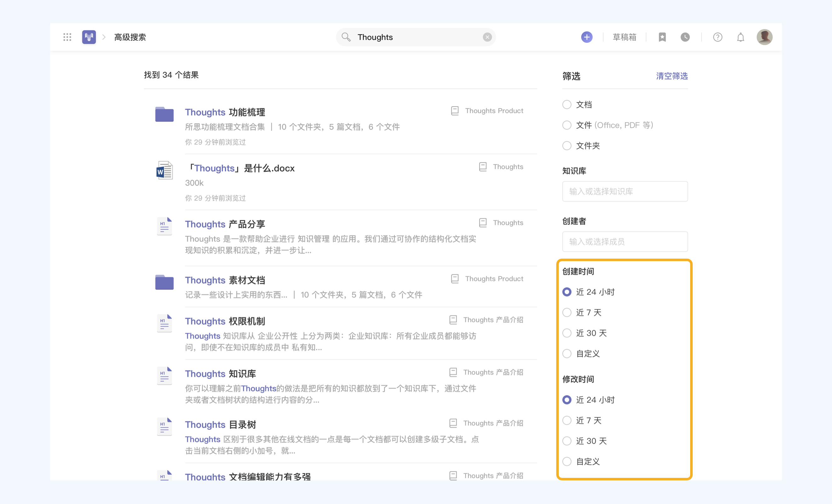Click the 高级搜索 breadcrumb

pos(130,37)
